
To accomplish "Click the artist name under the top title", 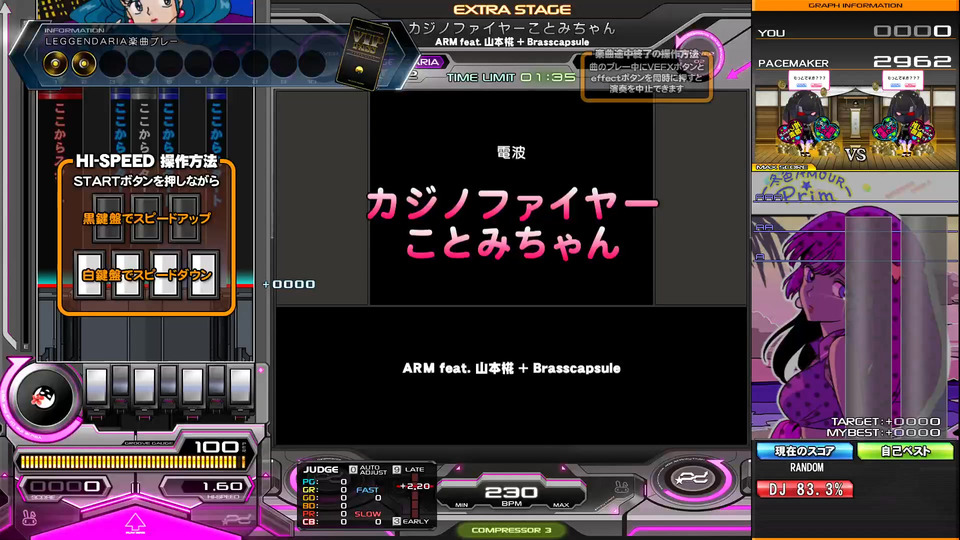I will tap(512, 42).
